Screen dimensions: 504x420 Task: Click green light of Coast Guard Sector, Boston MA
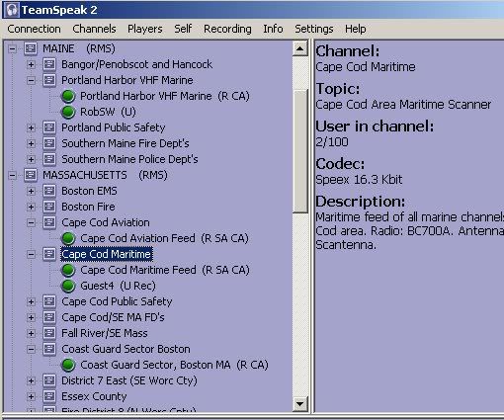click(x=68, y=365)
